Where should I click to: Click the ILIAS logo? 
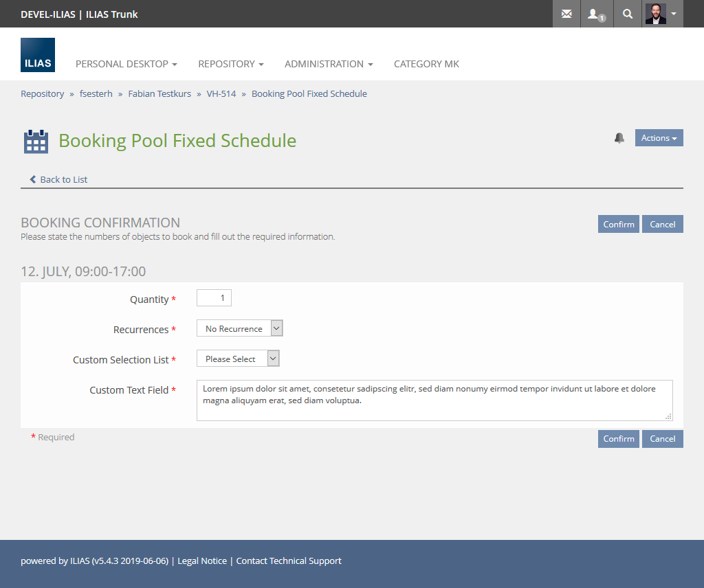pyautogui.click(x=37, y=55)
